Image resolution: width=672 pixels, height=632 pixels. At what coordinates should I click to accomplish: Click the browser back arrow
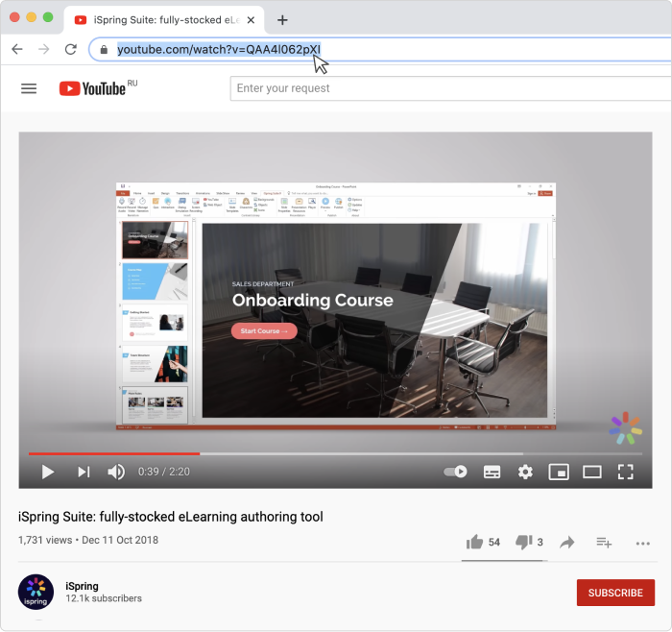click(17, 49)
